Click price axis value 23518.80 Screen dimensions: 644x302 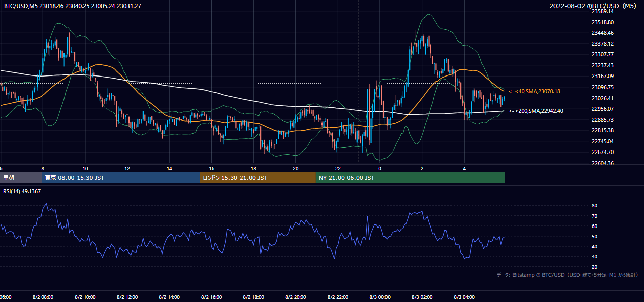point(602,22)
